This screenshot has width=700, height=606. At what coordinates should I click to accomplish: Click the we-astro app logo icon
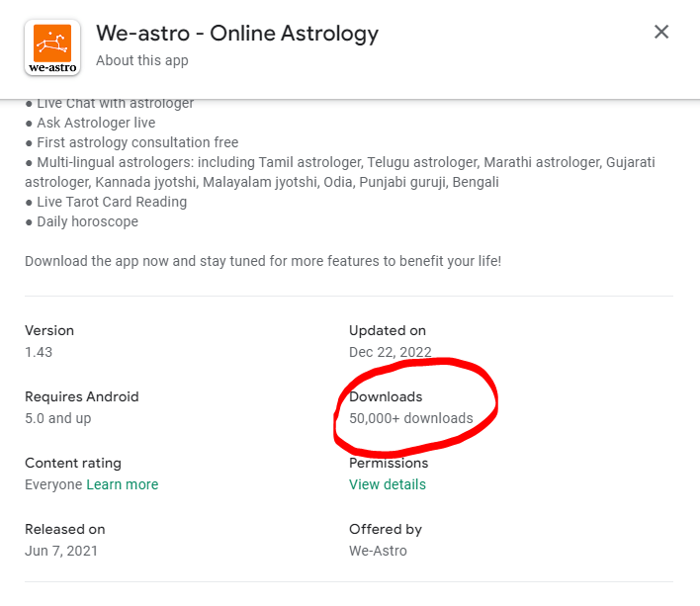click(x=52, y=45)
